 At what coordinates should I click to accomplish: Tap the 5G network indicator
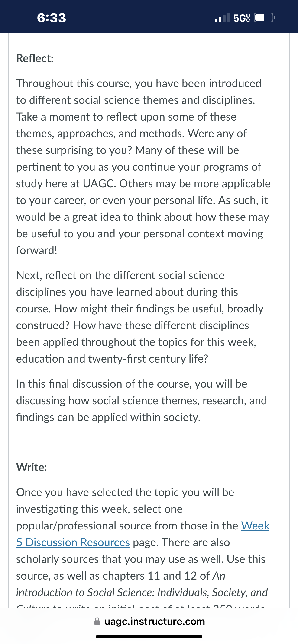pos(242,18)
